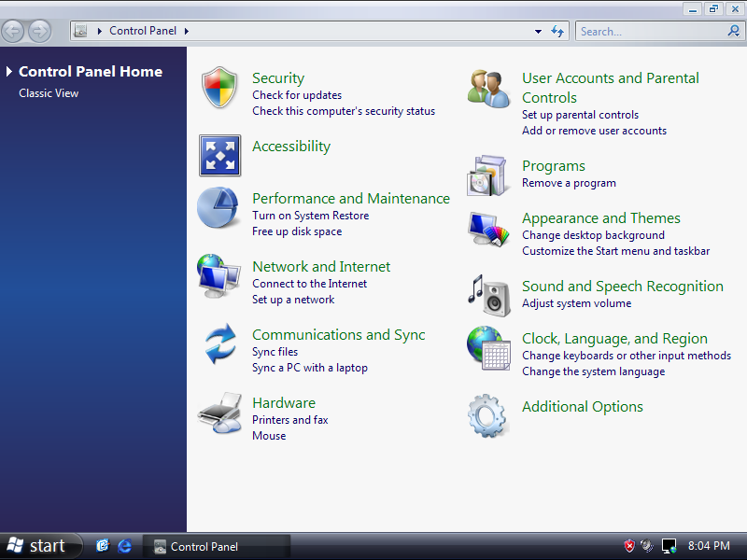This screenshot has height=560, width=747.
Task: Open the Hardware heading link
Action: pos(284,403)
